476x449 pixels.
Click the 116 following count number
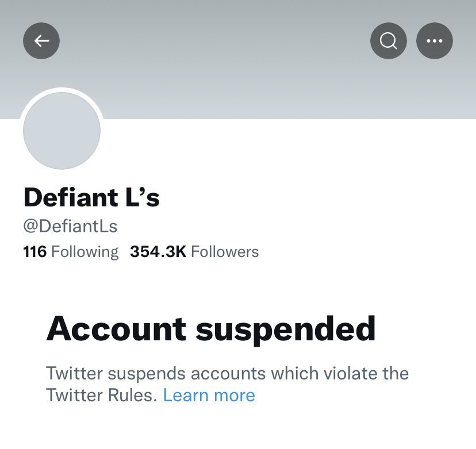[34, 252]
